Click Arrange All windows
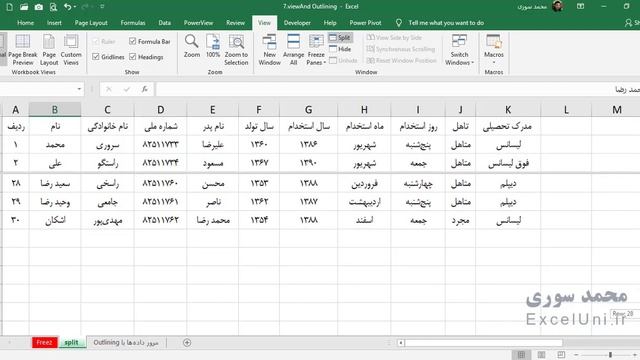The height and width of the screenshot is (360, 640). point(293,50)
